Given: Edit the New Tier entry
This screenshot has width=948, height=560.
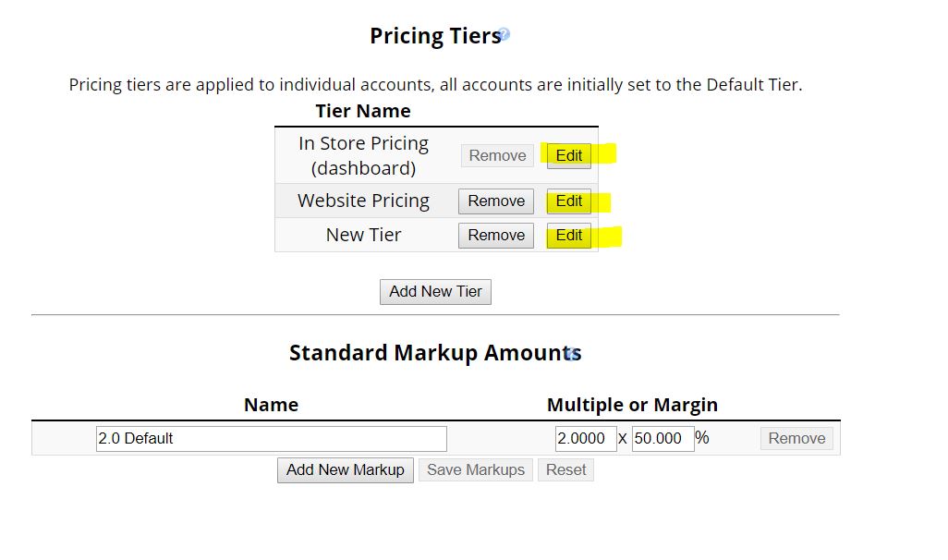Looking at the screenshot, I should tap(567, 236).
